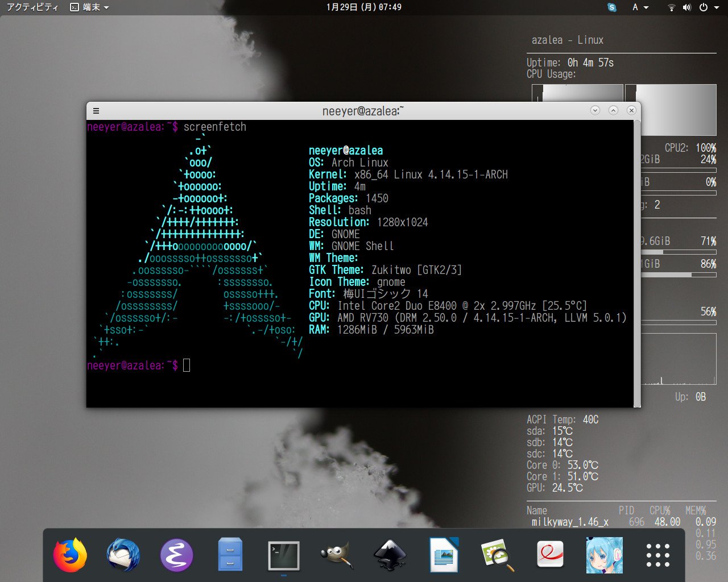Open Thunderbird mail from the dock

(123, 555)
